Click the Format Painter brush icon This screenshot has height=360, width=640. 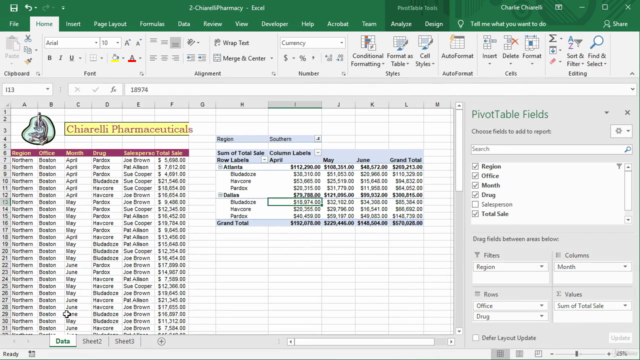(x=28, y=61)
